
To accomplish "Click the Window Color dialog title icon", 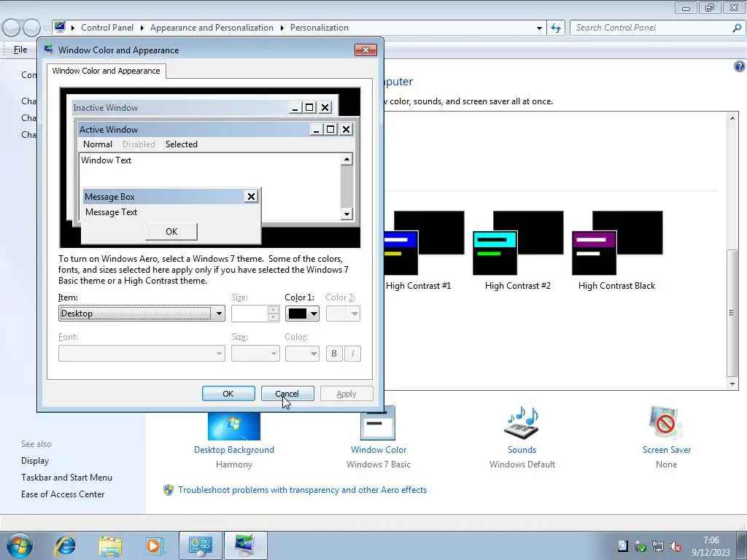I will click(49, 50).
